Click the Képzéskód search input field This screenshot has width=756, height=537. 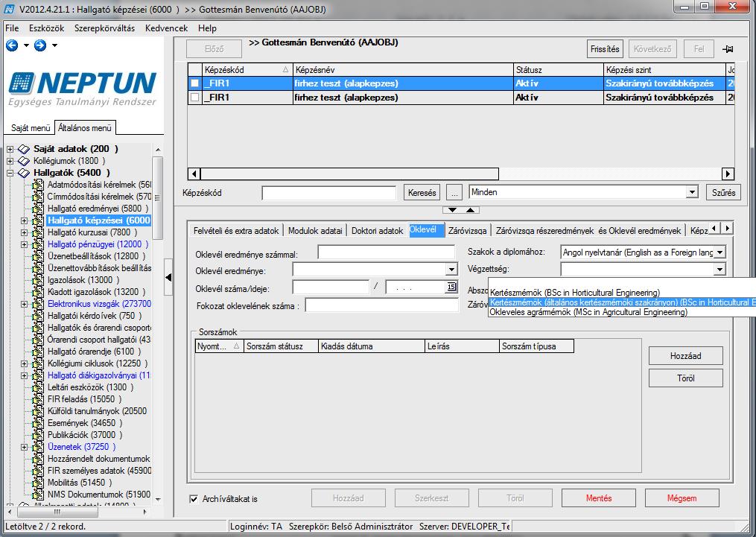click(328, 194)
